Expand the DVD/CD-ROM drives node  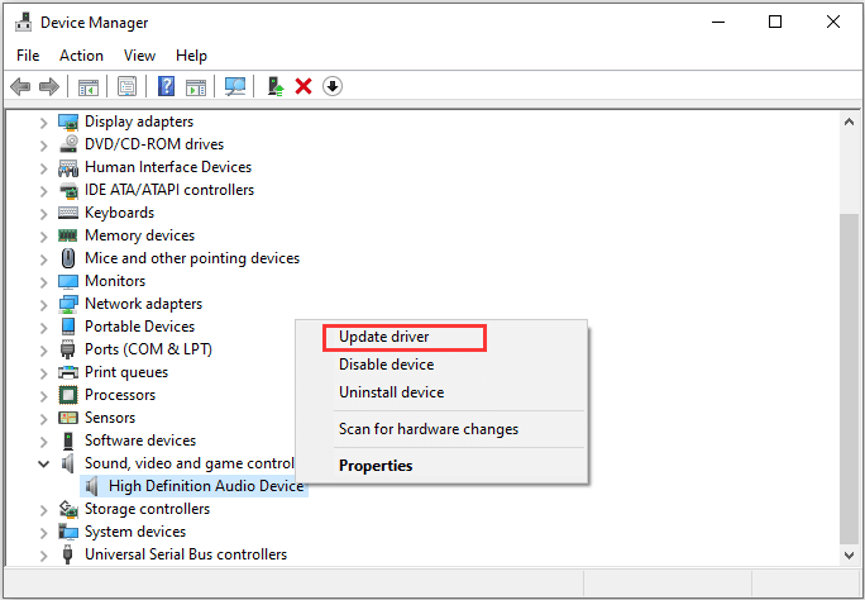(44, 145)
